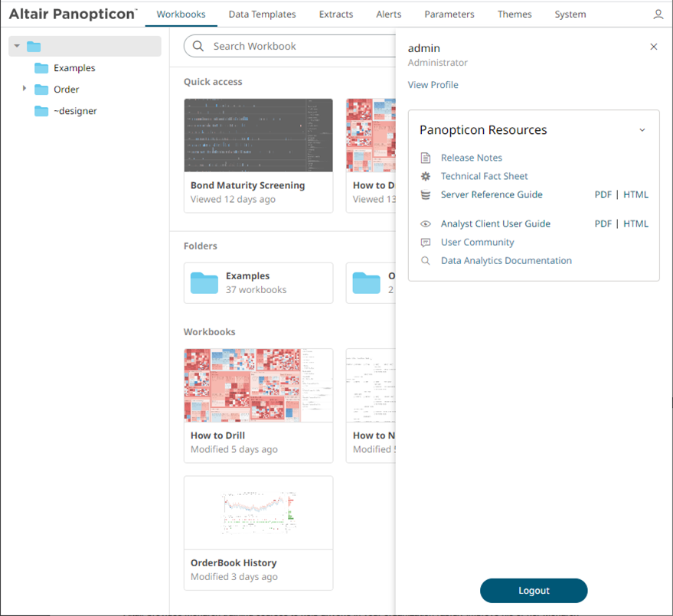Image resolution: width=673 pixels, height=616 pixels.
Task: Click the Data Analytics Documentation magnifier icon
Action: click(x=425, y=260)
